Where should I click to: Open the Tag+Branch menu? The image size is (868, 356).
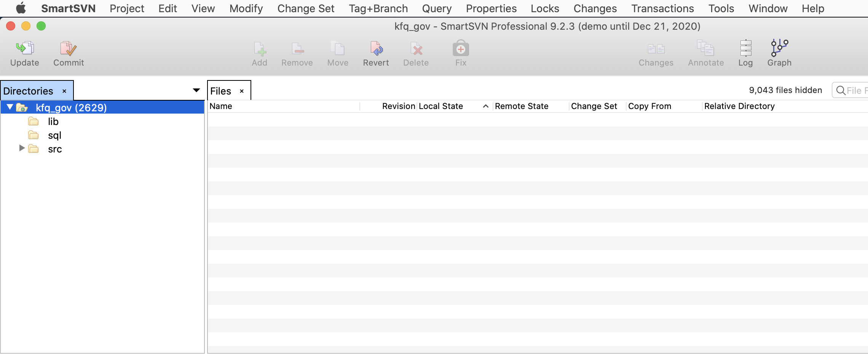(378, 8)
